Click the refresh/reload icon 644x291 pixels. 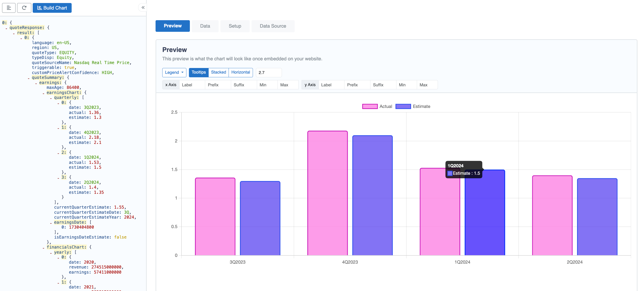(x=24, y=8)
